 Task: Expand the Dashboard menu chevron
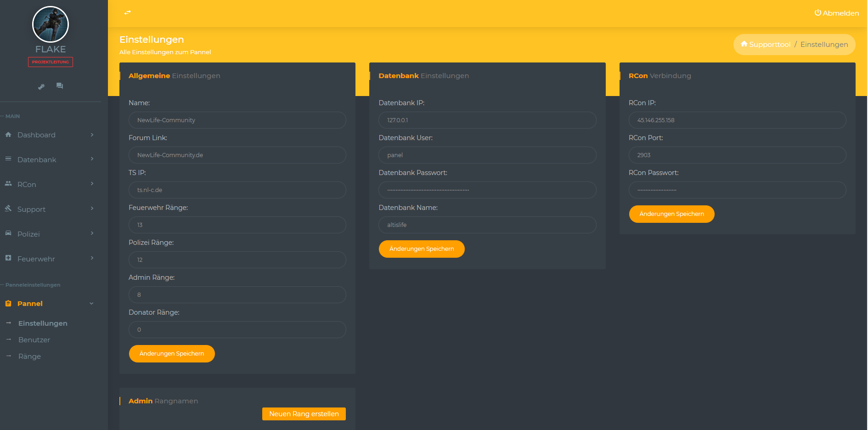click(x=92, y=135)
